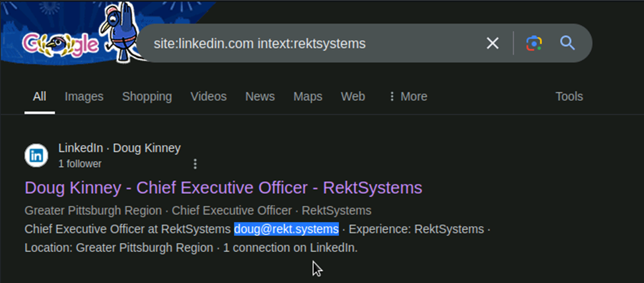Switch to the Videos tab
The width and height of the screenshot is (644, 283).
coord(209,96)
